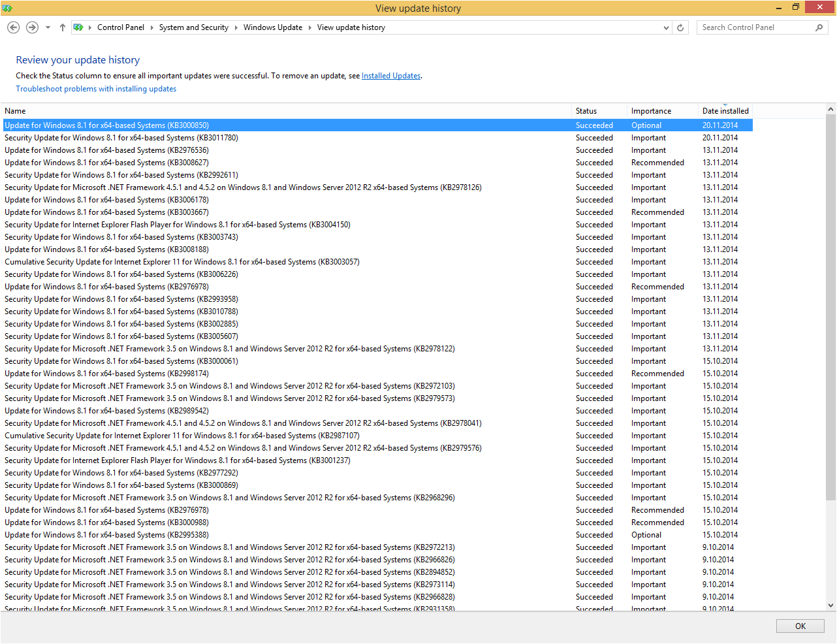Select update KB3008627 row
Image resolution: width=837 pixels, height=644 pixels.
pos(377,163)
